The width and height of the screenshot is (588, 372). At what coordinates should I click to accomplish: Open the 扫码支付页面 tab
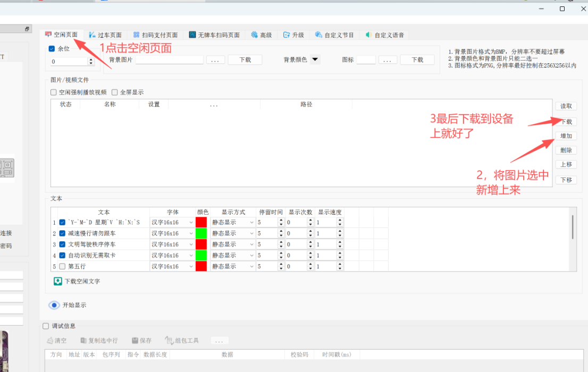(155, 35)
